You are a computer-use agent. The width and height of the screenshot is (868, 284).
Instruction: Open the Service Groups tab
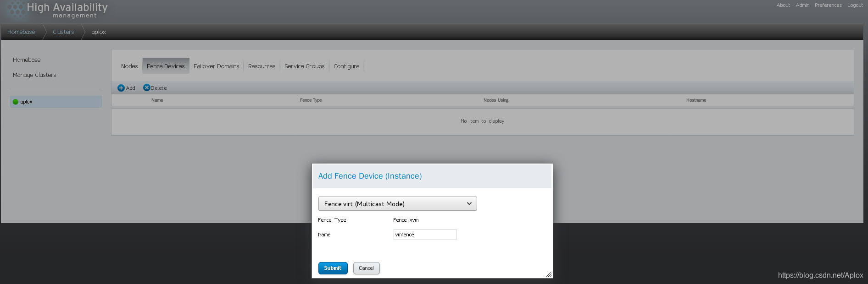[x=304, y=66]
